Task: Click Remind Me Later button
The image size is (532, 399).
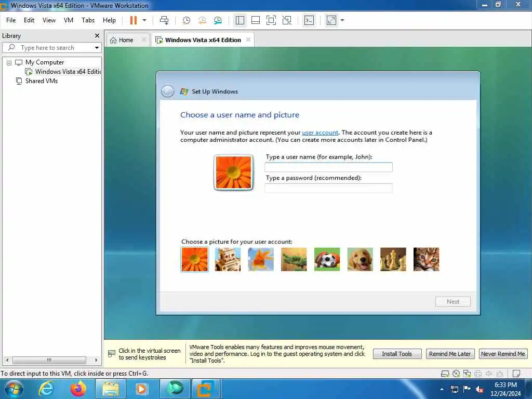Action: [450, 354]
